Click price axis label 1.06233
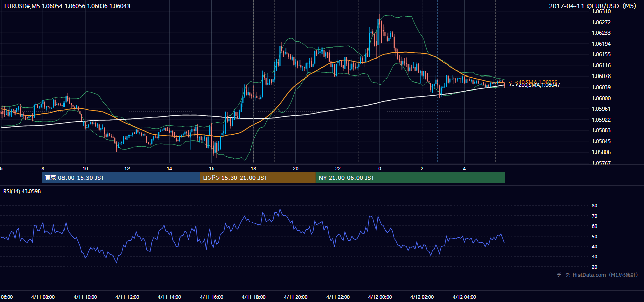This screenshot has height=302, width=644. coord(601,33)
